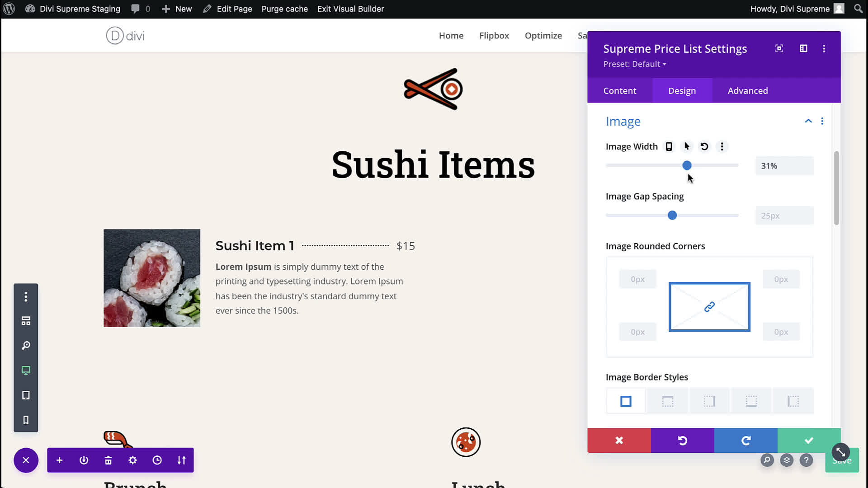Open page settings gear icon
The image size is (868, 488).
point(132,460)
